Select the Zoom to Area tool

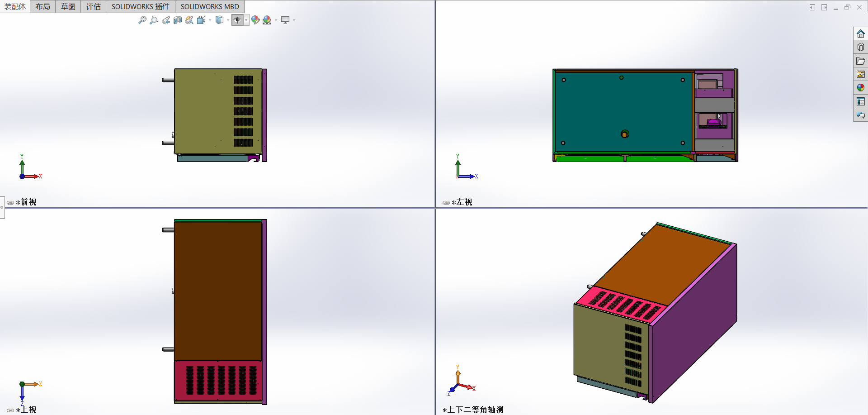tap(154, 20)
